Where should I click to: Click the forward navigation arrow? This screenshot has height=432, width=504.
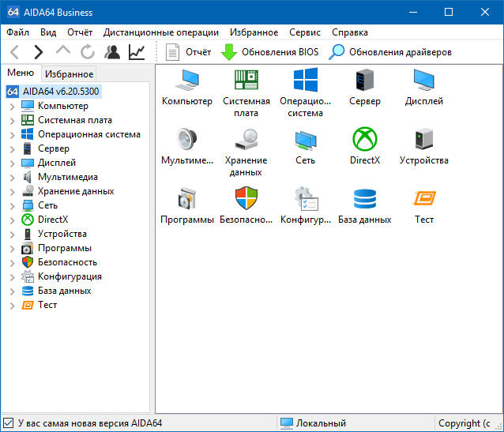click(x=38, y=52)
